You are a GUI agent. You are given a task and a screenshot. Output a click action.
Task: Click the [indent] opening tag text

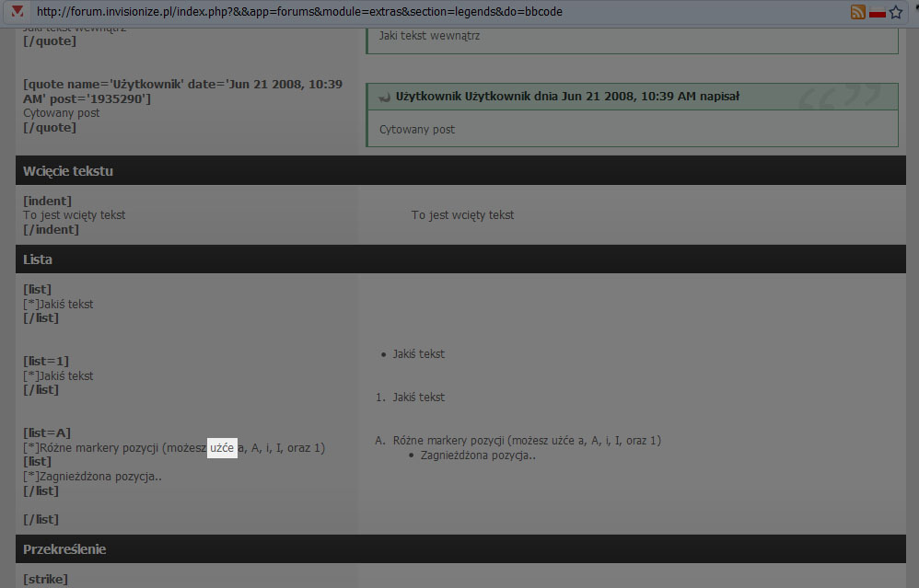pos(47,201)
